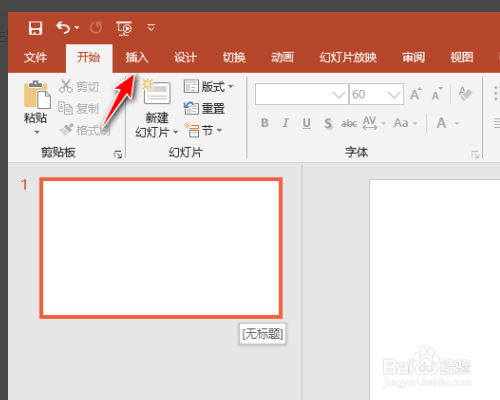Open the 剪贴板 dialog launcher

tap(118, 154)
